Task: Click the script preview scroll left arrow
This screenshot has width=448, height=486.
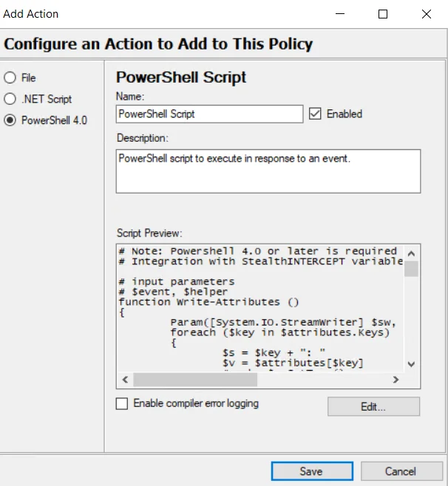Action: (x=126, y=380)
